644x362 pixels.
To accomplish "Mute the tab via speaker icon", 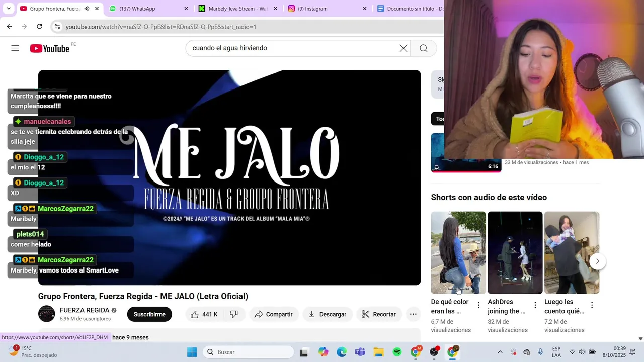I will (x=87, y=9).
